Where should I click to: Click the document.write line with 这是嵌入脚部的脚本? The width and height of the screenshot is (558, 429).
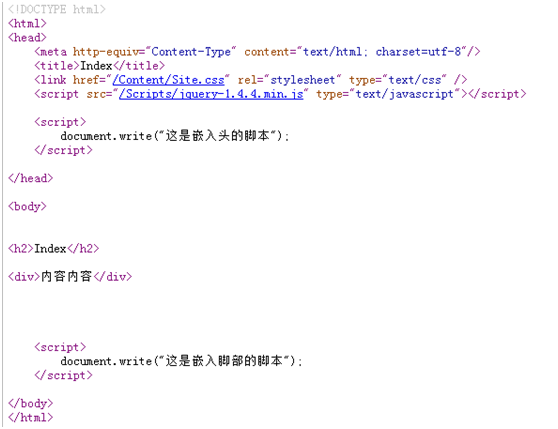(x=181, y=361)
